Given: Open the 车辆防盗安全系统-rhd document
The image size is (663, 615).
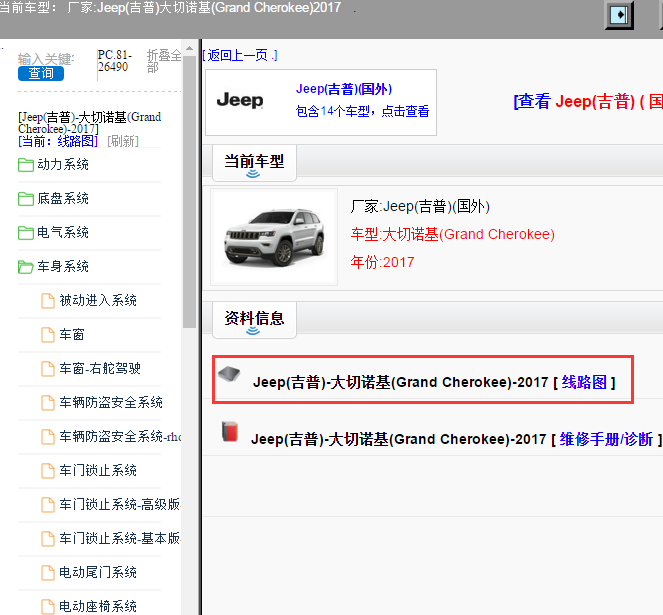Looking at the screenshot, I should point(120,436).
